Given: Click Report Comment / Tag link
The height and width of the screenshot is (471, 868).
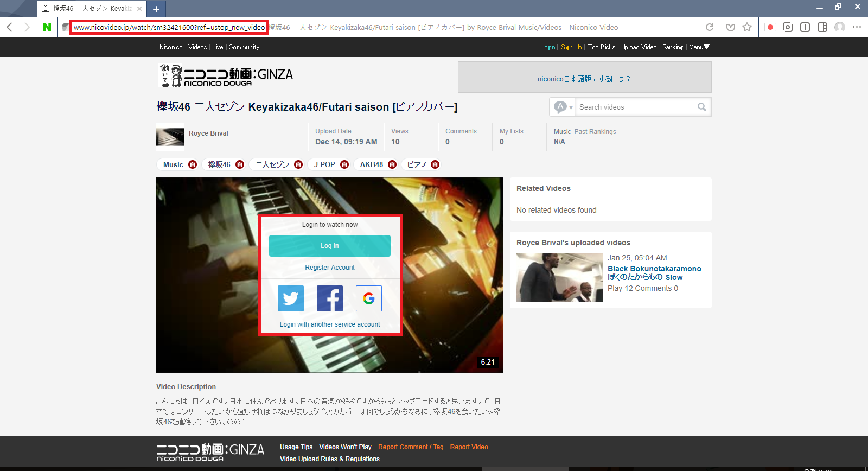Looking at the screenshot, I should coord(411,447).
